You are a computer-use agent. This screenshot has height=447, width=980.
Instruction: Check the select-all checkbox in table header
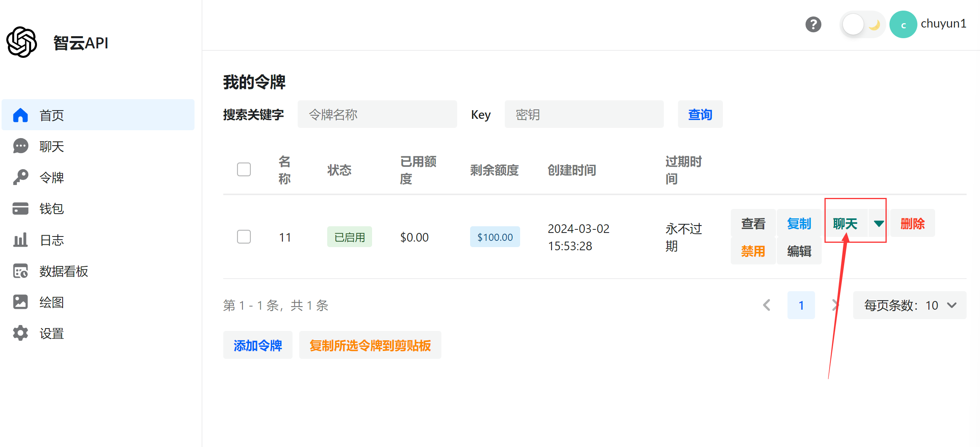[x=244, y=170]
